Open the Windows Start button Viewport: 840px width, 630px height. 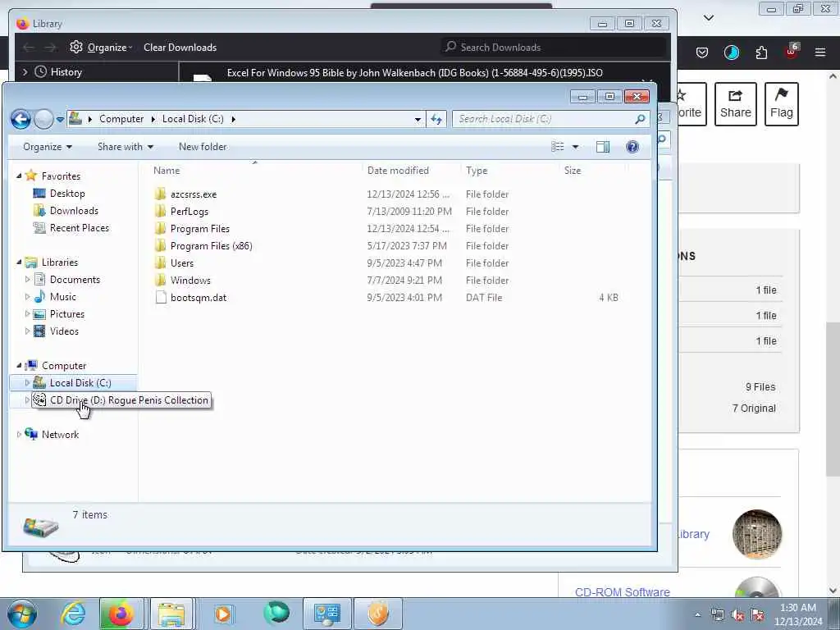pyautogui.click(x=22, y=614)
